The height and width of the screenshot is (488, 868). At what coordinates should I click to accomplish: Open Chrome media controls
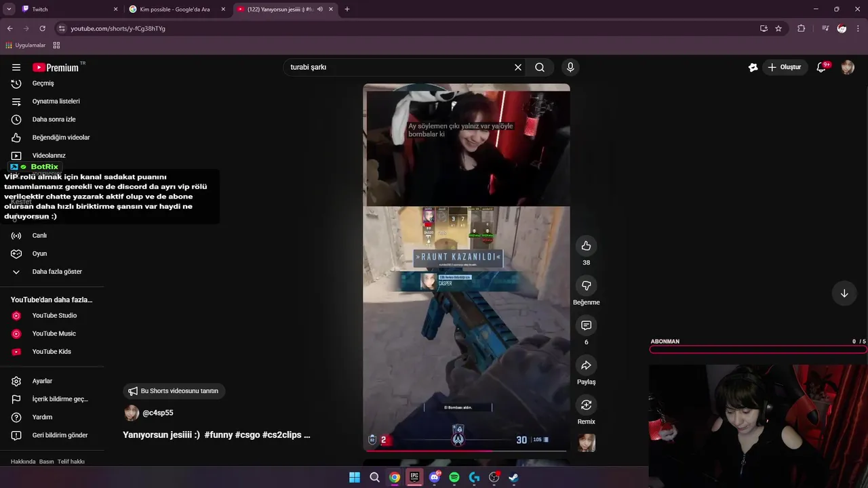pos(825,28)
